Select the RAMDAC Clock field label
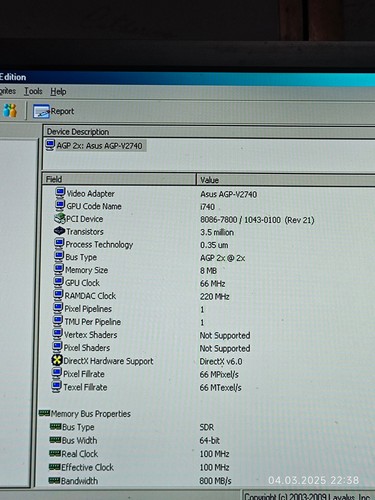 (x=90, y=296)
